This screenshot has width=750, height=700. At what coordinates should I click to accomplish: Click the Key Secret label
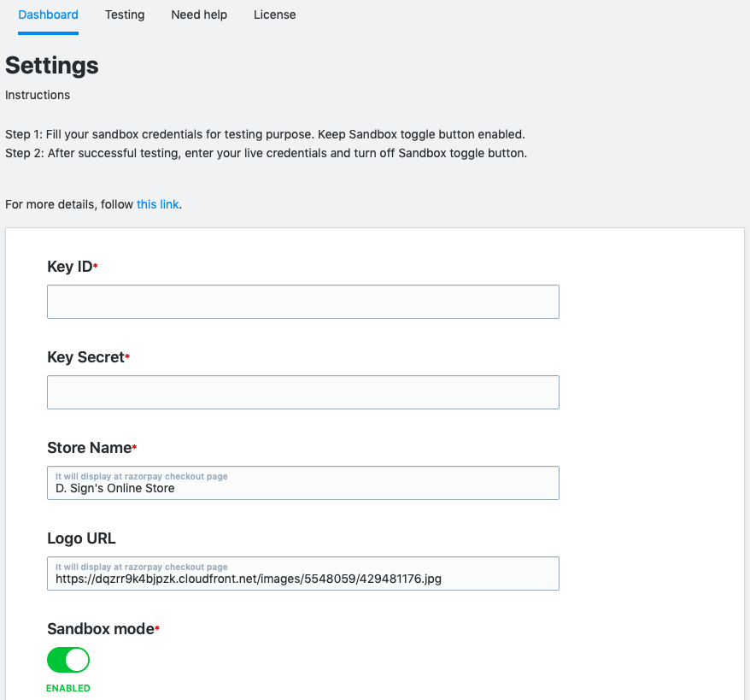86,357
